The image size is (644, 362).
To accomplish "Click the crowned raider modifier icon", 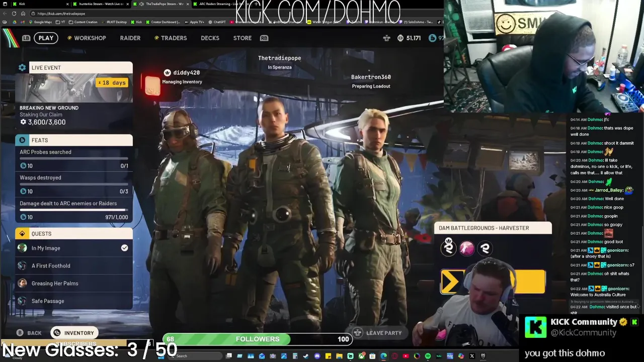I will 448,247.
